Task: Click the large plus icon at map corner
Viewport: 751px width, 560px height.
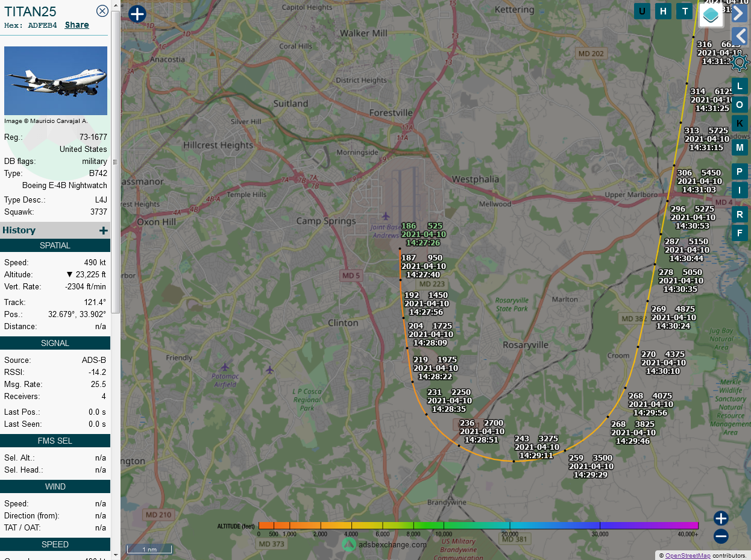Action: tap(137, 14)
